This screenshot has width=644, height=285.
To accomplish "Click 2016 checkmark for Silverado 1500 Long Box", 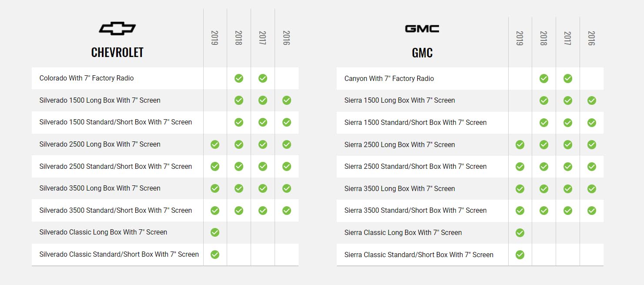I will click(286, 101).
